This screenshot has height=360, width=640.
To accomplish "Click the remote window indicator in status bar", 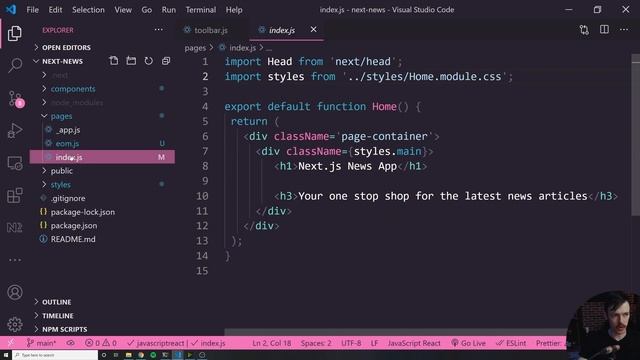I will pyautogui.click(x=11, y=343).
